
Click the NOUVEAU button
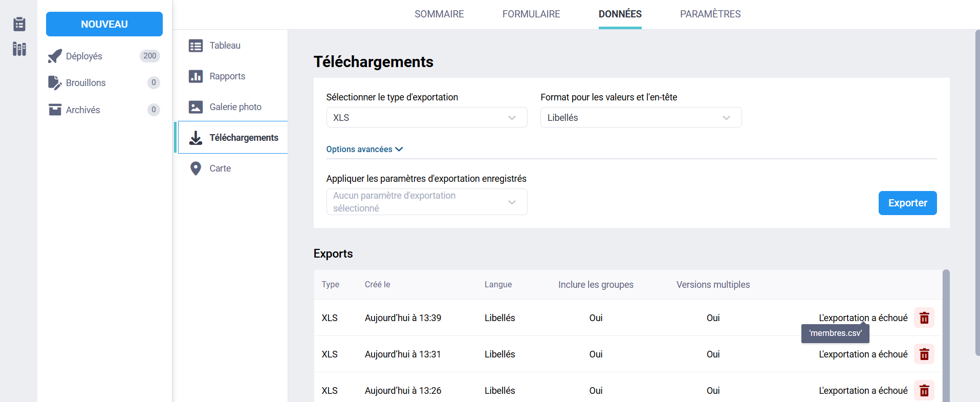click(x=104, y=24)
